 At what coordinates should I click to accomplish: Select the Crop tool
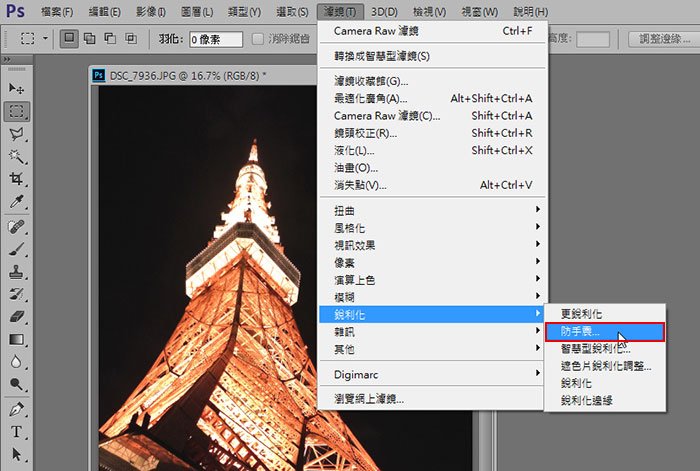coord(17,179)
